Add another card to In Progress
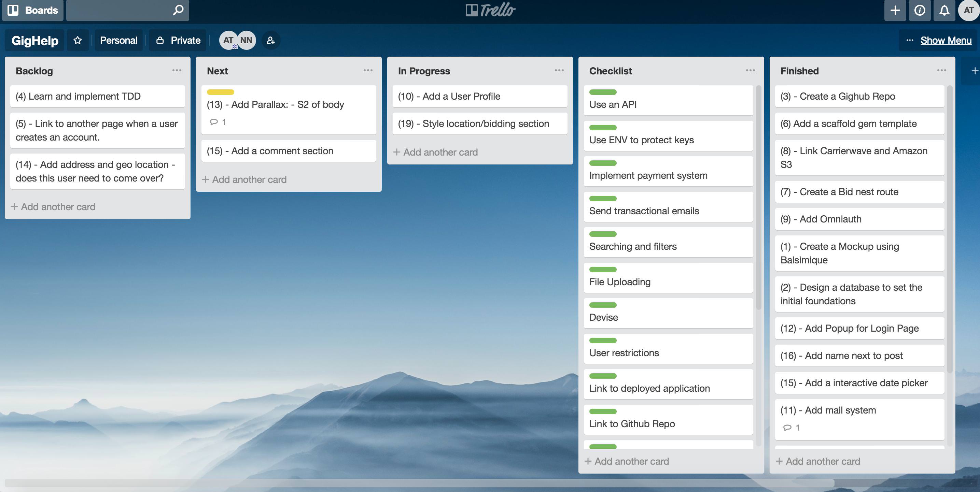 (x=435, y=152)
